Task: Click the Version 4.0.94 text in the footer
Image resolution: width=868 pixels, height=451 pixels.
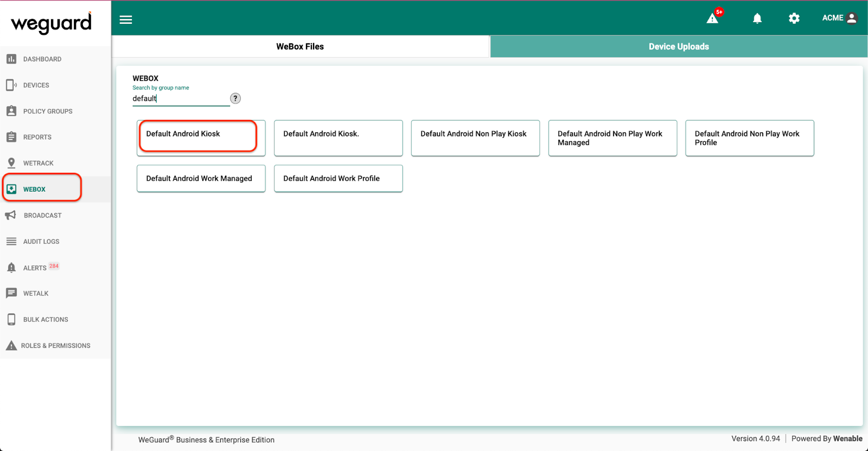Action: pos(756,439)
